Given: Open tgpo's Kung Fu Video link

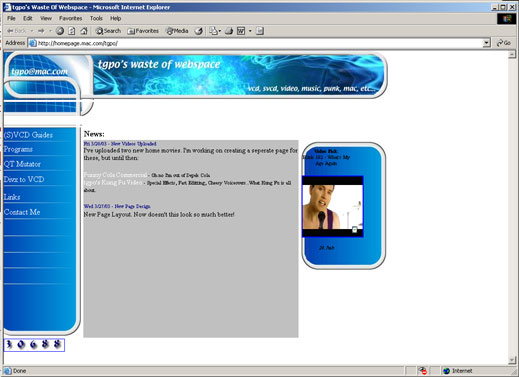Looking at the screenshot, I should (113, 183).
